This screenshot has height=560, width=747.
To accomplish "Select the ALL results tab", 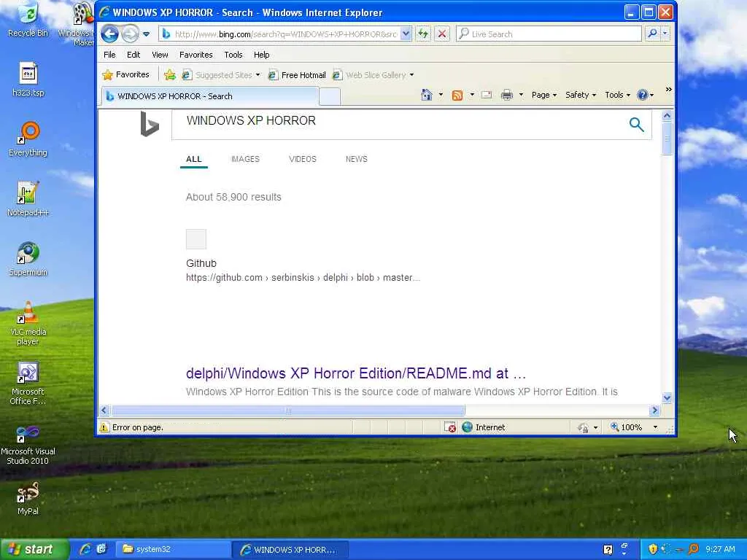I will 193,159.
